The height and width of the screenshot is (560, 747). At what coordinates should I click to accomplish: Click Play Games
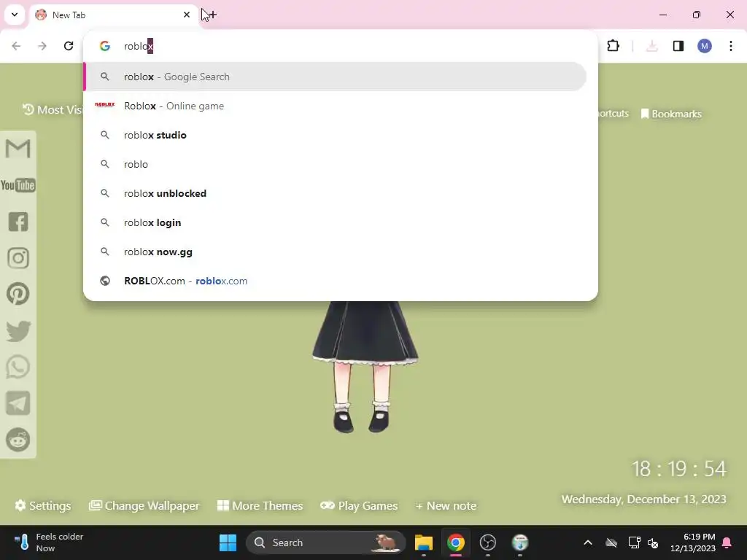359,506
